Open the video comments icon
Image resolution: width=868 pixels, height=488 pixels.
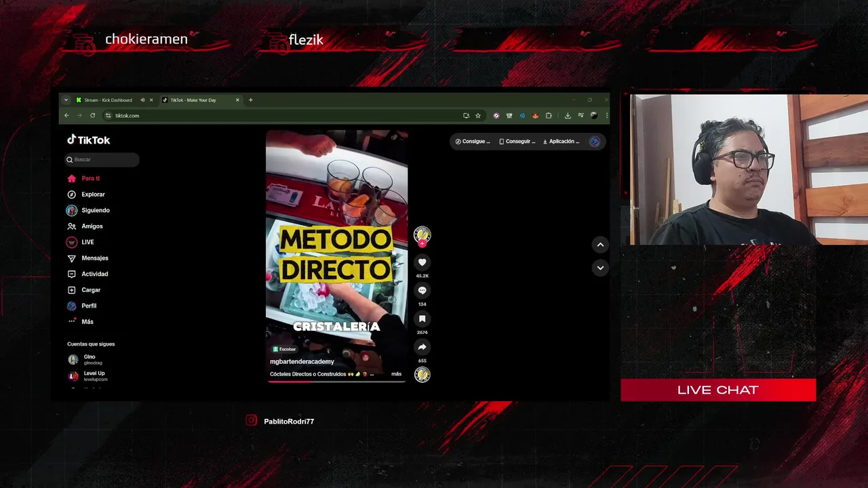[x=422, y=290]
